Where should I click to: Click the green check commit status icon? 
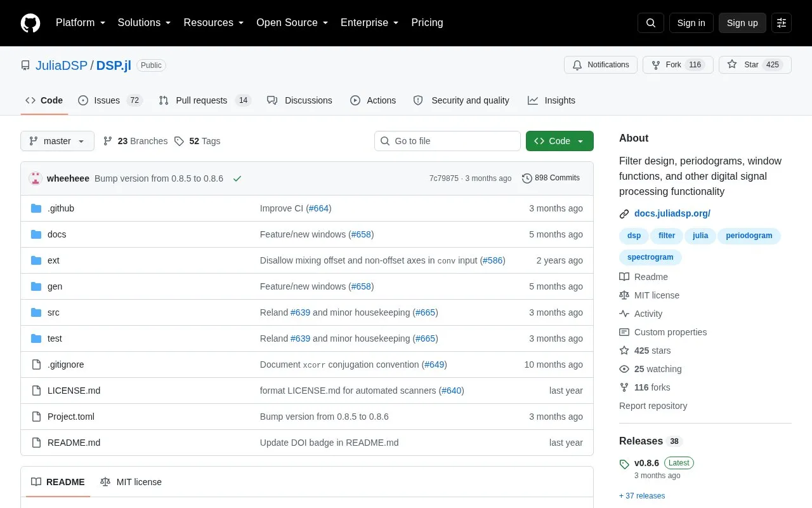pos(237,178)
